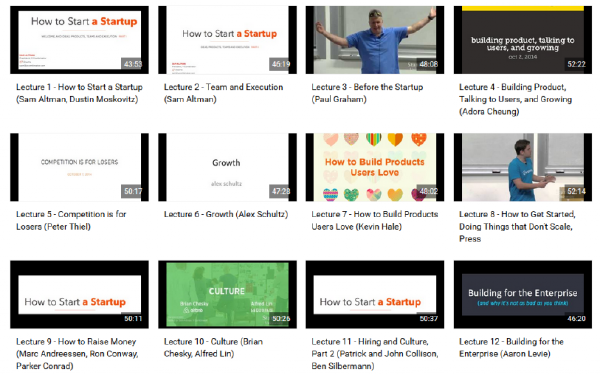Open 'How to Build Products Users Love' thumbnail
The height and width of the screenshot is (375, 600).
[x=375, y=167]
